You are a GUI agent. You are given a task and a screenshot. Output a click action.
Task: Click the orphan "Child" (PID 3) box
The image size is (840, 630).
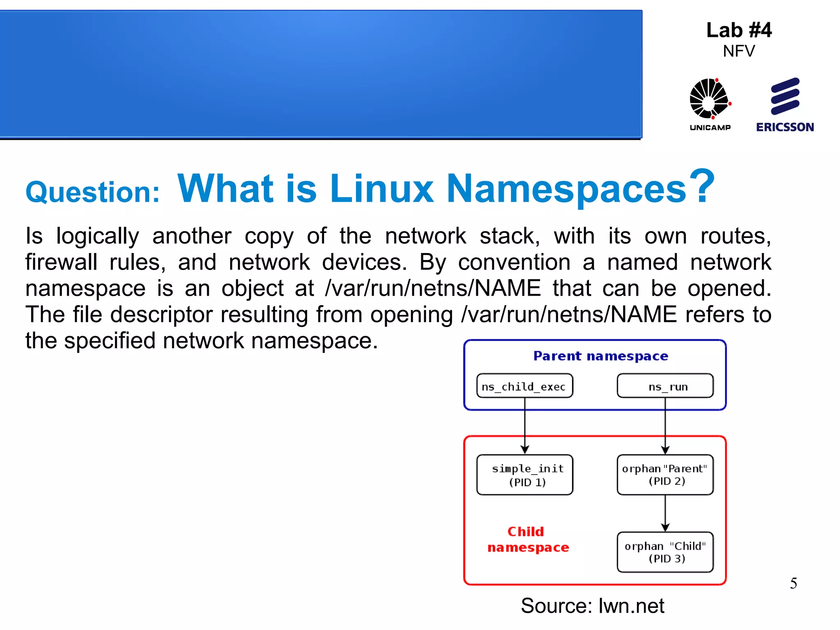click(x=665, y=552)
